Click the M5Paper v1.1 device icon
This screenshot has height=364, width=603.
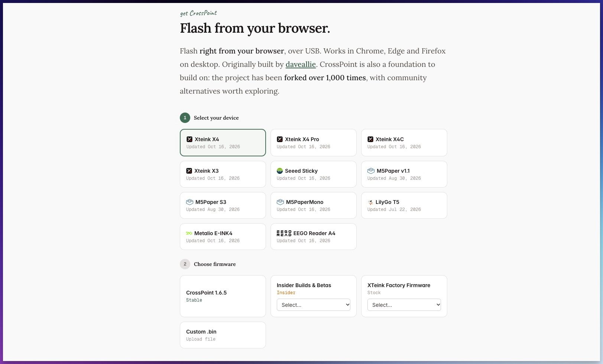pos(371,171)
